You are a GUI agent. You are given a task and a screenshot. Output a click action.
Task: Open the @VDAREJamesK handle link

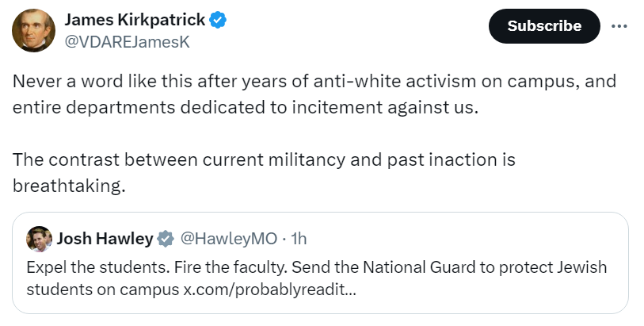tap(127, 42)
